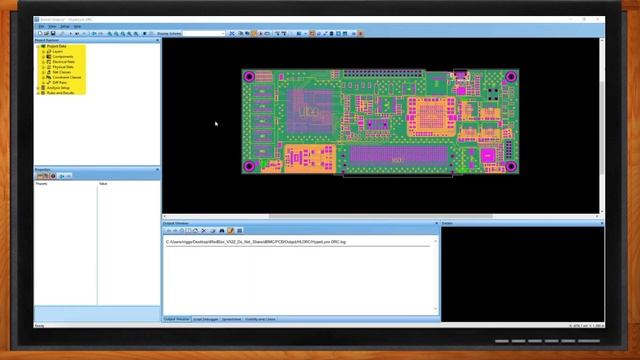The width and height of the screenshot is (640, 360).
Task: Click the red icon ending the main toolbar
Action: pyautogui.click(x=360, y=33)
